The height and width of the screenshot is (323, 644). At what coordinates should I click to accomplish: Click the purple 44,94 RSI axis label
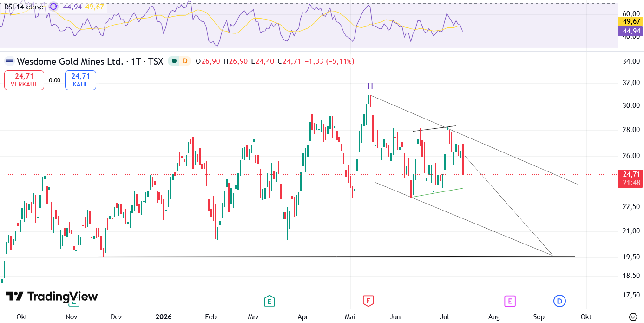click(x=630, y=31)
